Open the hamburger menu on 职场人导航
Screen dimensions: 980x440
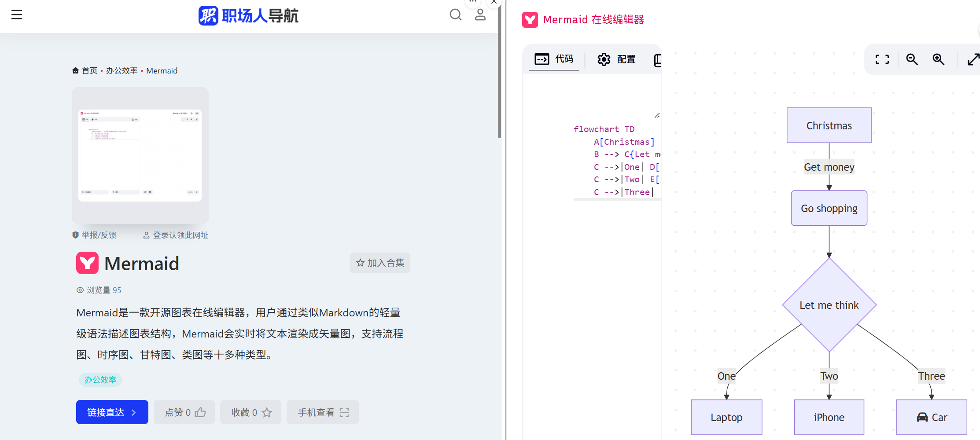click(17, 15)
